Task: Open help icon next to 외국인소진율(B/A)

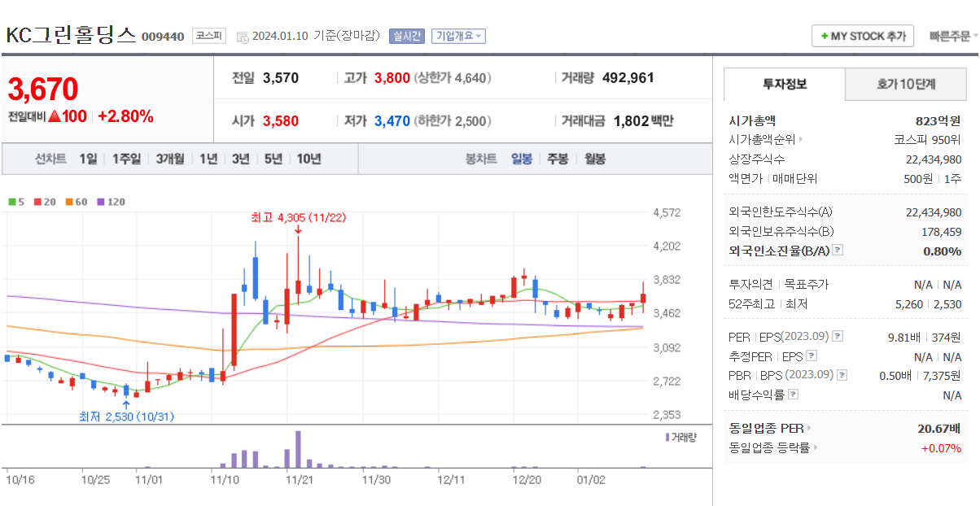Action: coord(838,251)
